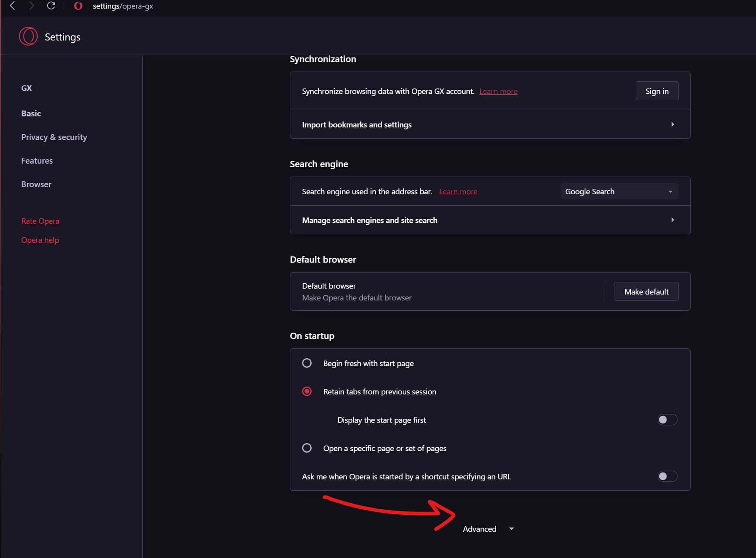Make Opera the default browser
This screenshot has width=756, height=558.
(x=646, y=292)
